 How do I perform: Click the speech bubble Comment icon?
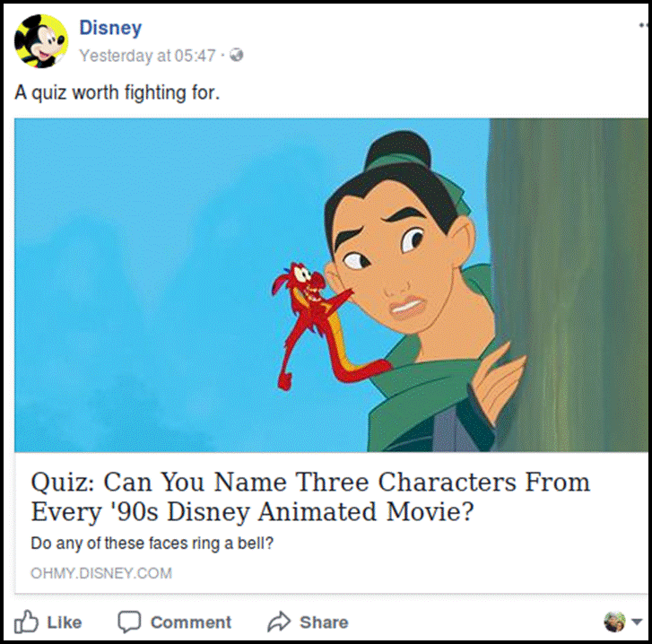point(129,622)
